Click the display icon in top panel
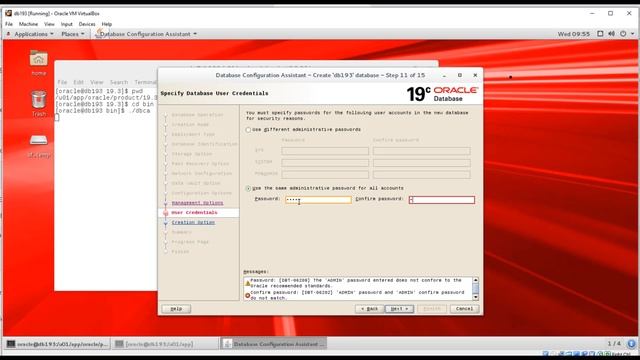Viewport: 640px width, 360px height. tap(600, 34)
